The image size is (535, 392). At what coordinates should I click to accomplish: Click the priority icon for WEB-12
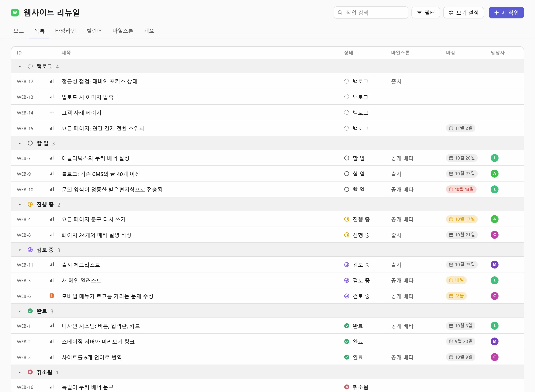pos(52,81)
